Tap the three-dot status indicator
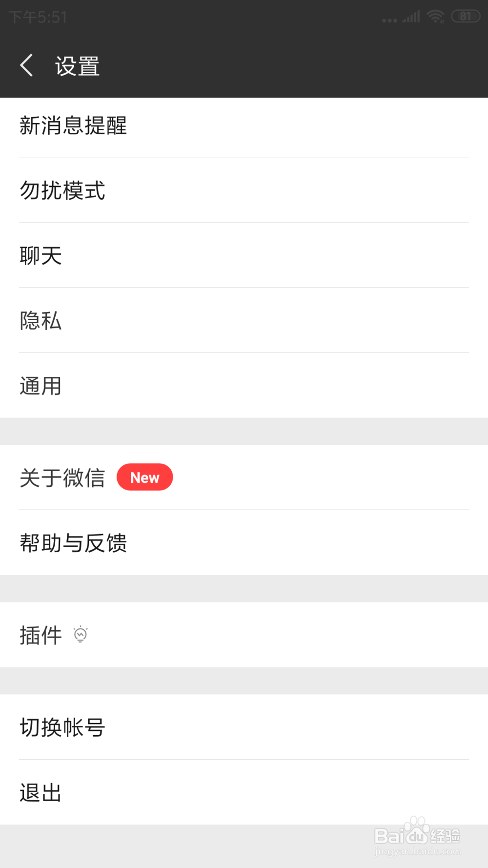This screenshot has height=868, width=488. pos(389,21)
